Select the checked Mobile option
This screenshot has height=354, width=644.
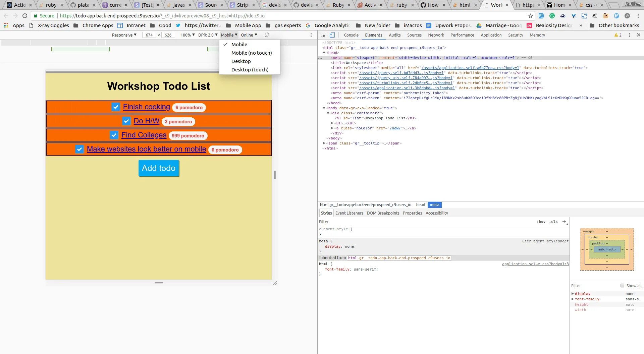(x=250, y=45)
